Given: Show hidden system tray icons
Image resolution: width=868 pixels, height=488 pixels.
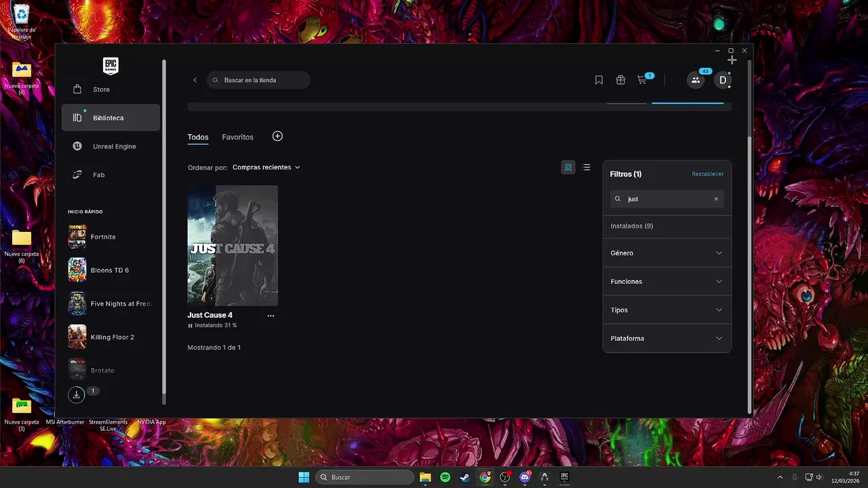Looking at the screenshot, I should coord(780,477).
